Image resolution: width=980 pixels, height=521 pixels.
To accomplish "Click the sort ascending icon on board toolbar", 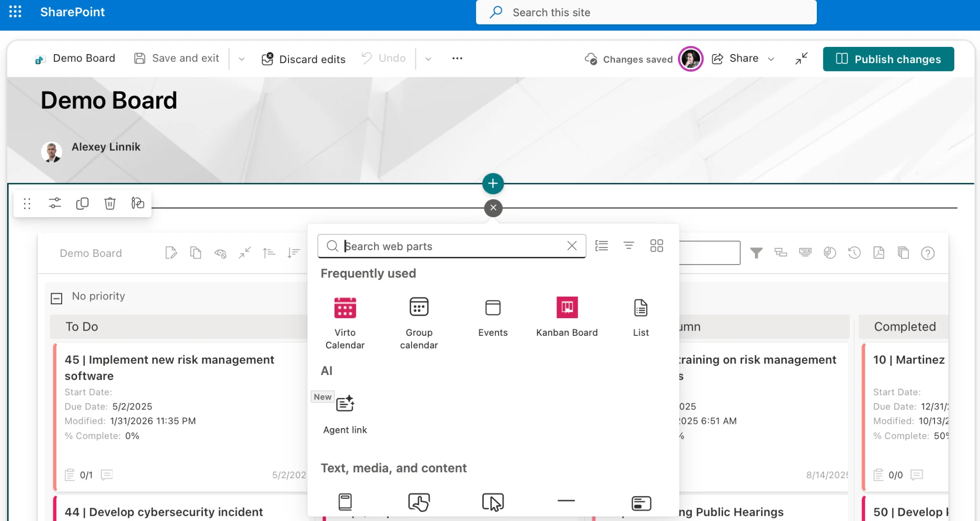I will pyautogui.click(x=269, y=253).
